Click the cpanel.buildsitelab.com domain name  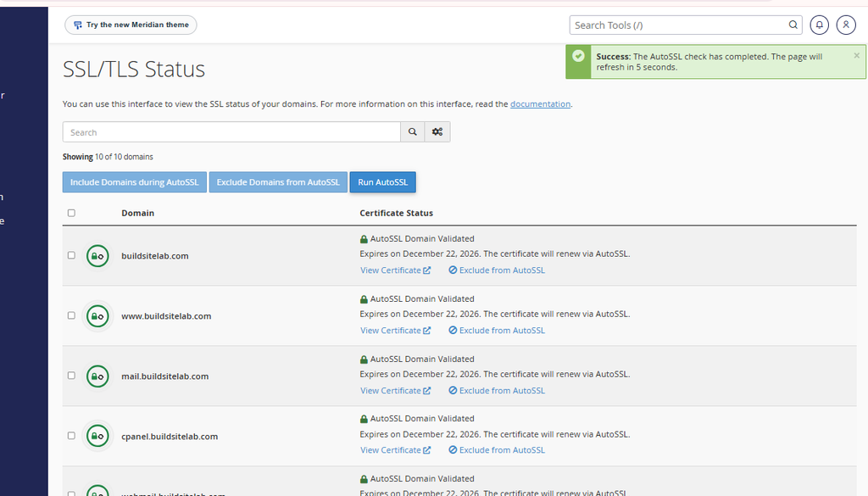pyautogui.click(x=170, y=436)
